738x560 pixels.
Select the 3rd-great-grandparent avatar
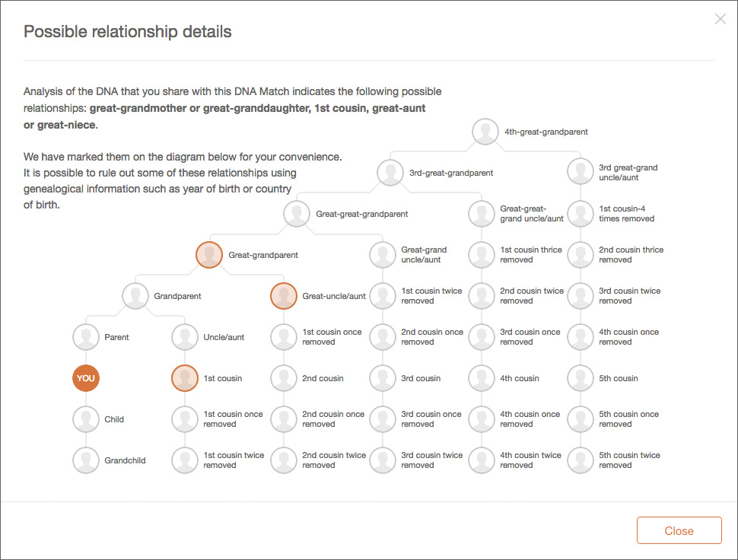[390, 173]
